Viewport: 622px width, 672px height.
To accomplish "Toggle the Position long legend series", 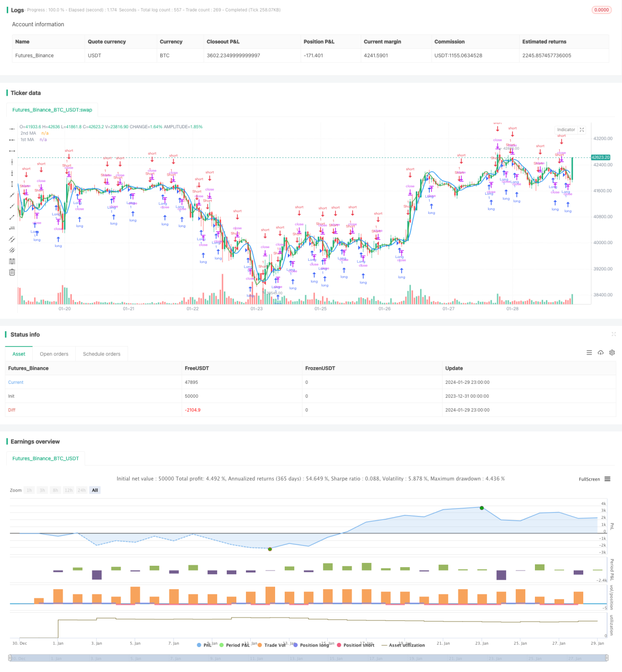I will [311, 645].
